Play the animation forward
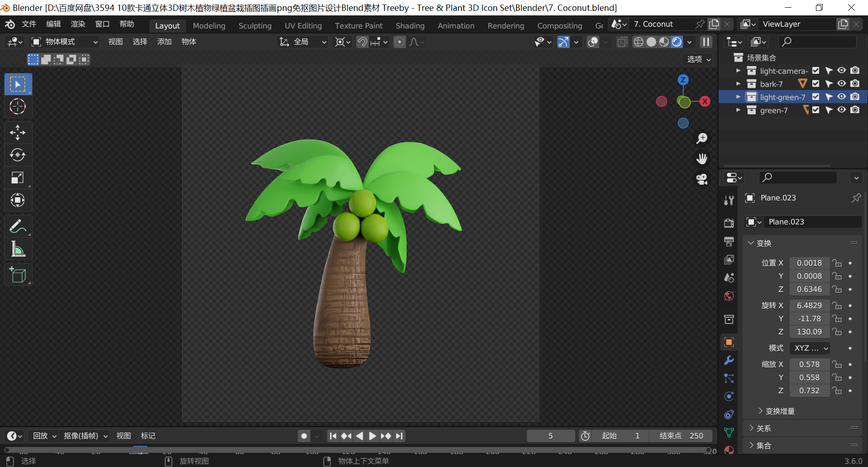868x467 pixels. pos(372,436)
